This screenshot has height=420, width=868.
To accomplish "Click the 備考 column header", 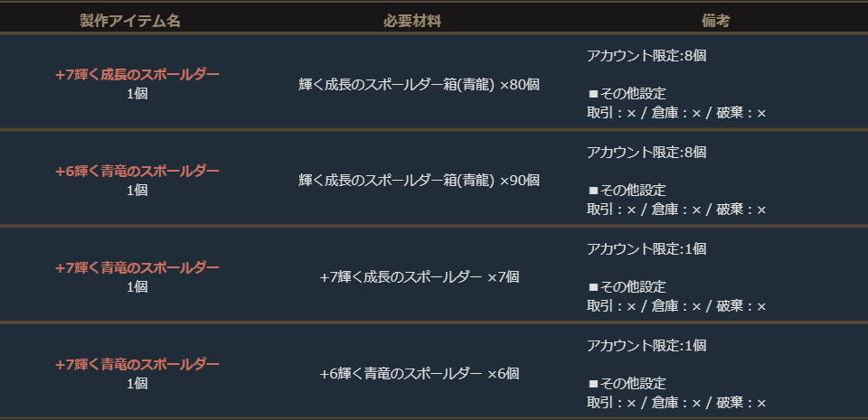I will [x=715, y=21].
